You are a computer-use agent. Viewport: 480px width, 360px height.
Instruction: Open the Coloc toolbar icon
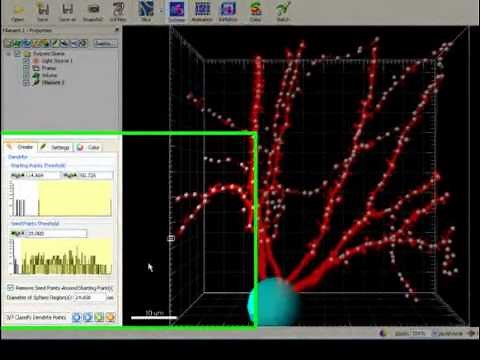pos(255,11)
